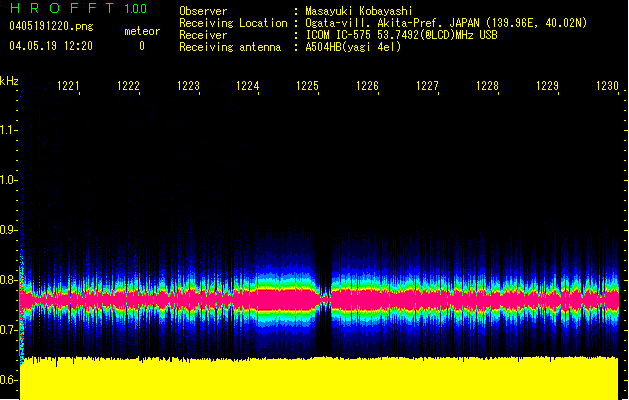The image size is (629, 400).
Task: Click the meteor count label
Action: point(141,31)
